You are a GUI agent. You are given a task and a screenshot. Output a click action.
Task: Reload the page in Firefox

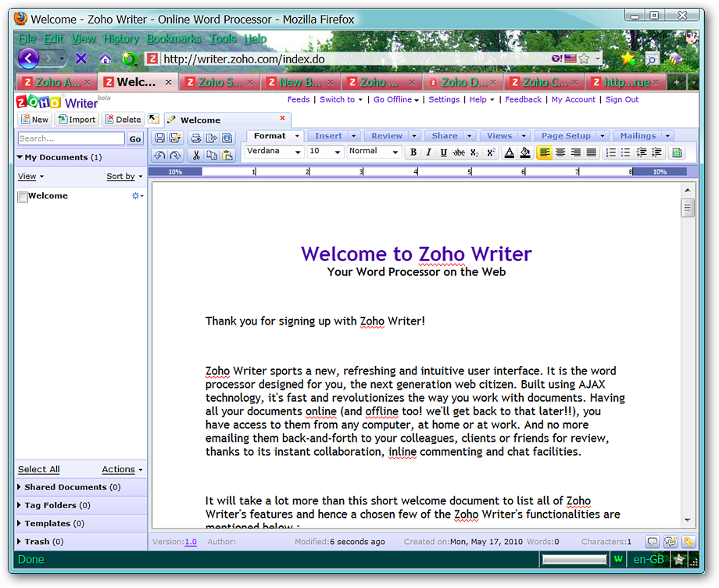click(x=129, y=59)
